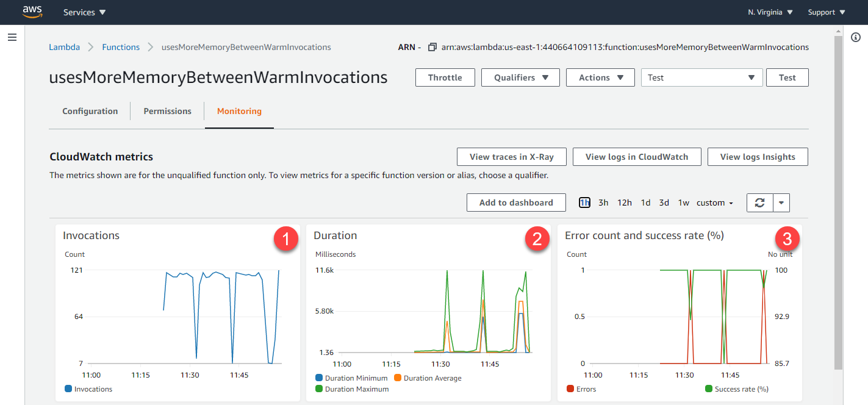Screen dimensions: 868x405
Task: Click the Functions breadcrumb link
Action: point(121,47)
